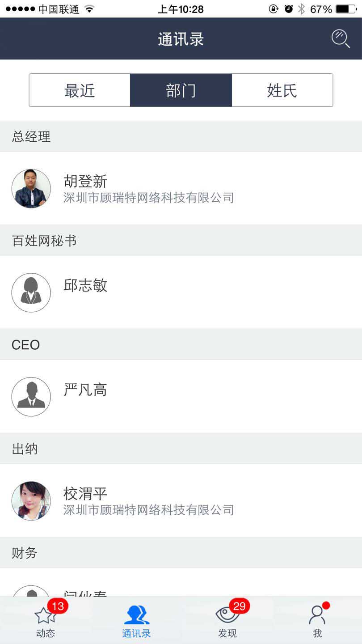This screenshot has width=362, height=644.
Task: Switch to the 姓氏 segment
Action: click(282, 90)
